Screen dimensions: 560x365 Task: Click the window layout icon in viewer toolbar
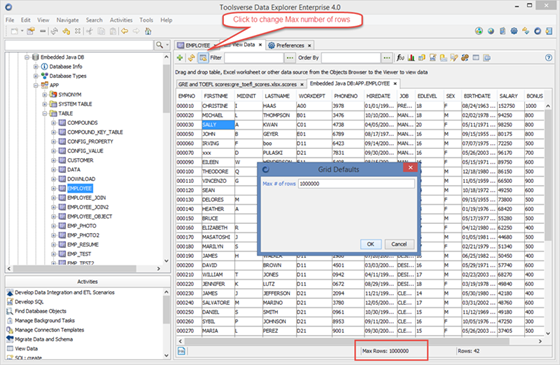click(x=476, y=58)
